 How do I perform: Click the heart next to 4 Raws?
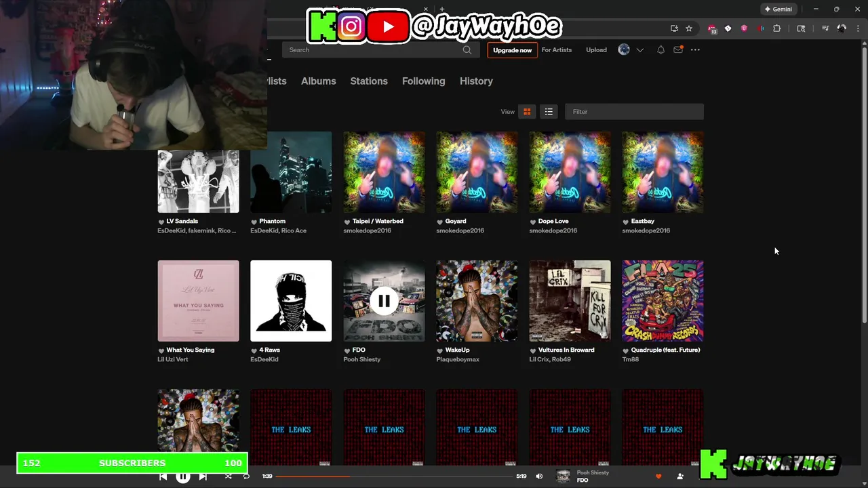coord(254,350)
